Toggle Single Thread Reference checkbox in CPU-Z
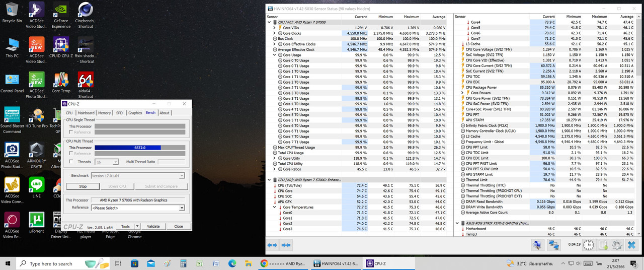This screenshot has width=644, height=270. click(x=70, y=132)
